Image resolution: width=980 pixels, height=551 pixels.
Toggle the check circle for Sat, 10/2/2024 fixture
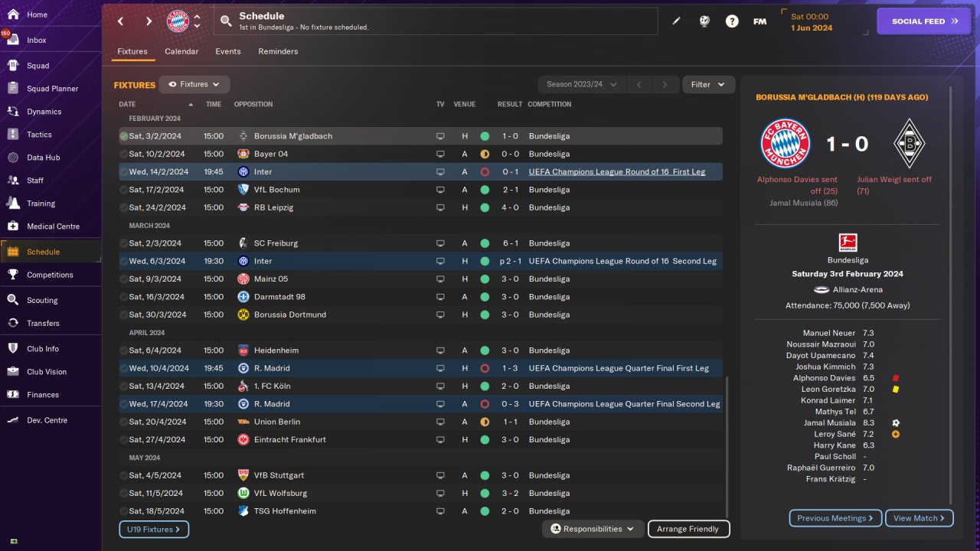point(123,154)
